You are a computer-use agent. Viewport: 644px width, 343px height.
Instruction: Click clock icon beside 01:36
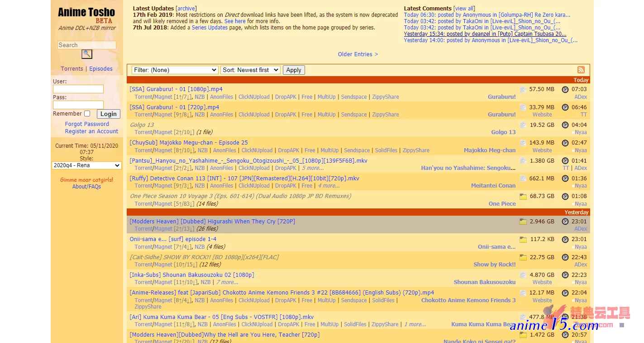[565, 179]
